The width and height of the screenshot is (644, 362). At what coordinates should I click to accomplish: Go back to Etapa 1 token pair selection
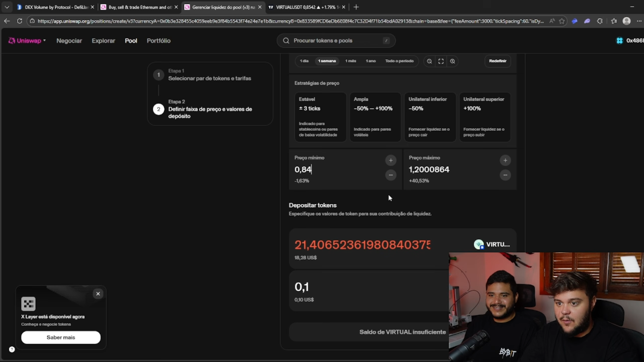[209, 75]
